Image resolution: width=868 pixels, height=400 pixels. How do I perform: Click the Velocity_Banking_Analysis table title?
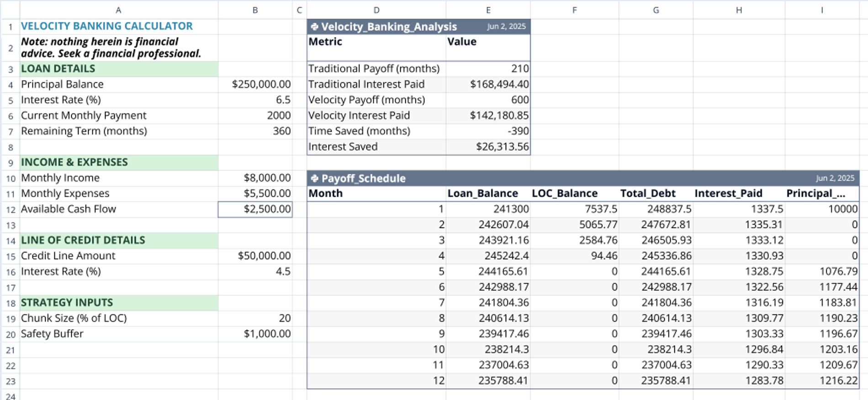389,27
